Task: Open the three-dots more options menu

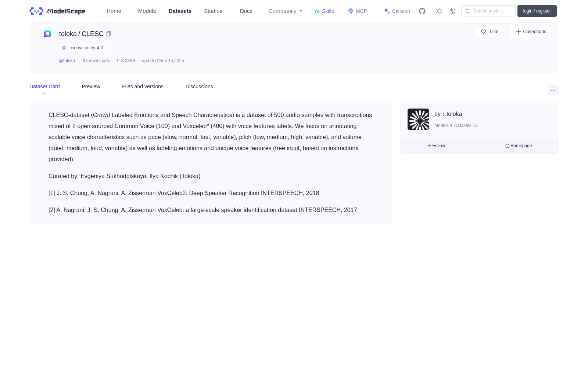Action: (553, 90)
